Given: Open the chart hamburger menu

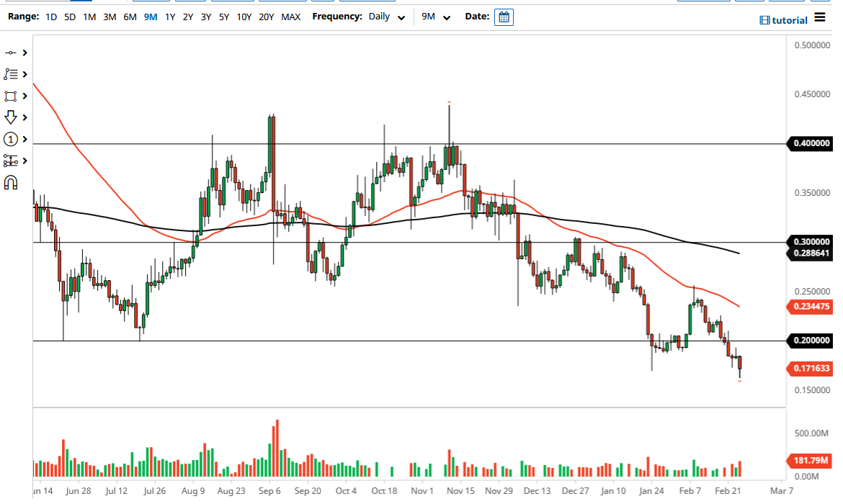Looking at the screenshot, I should tap(820, 19).
